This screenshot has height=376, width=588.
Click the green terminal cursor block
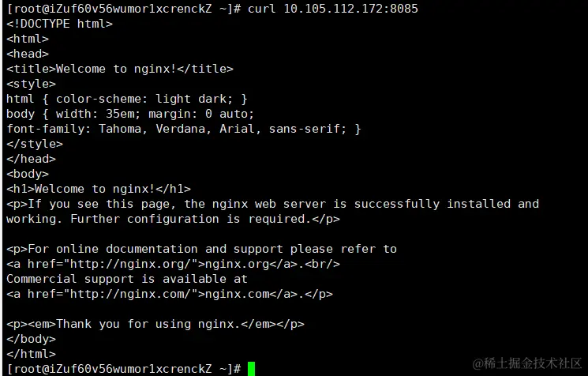[251, 368]
